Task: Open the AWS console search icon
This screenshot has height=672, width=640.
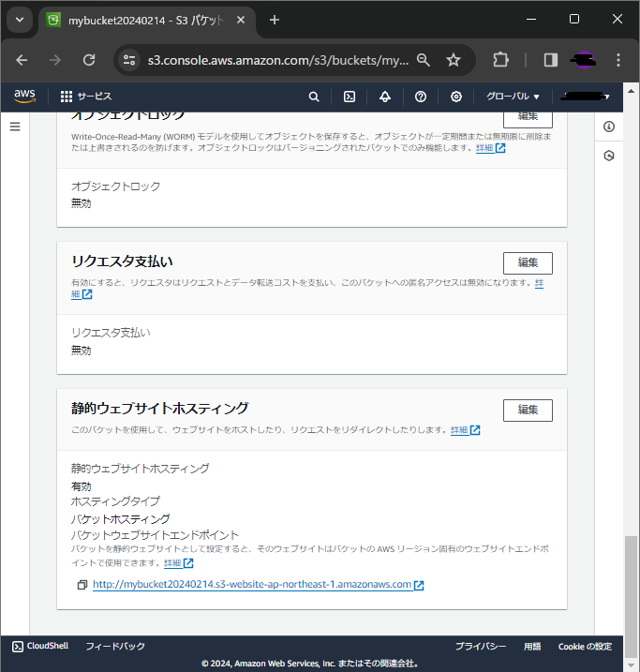Action: click(314, 97)
